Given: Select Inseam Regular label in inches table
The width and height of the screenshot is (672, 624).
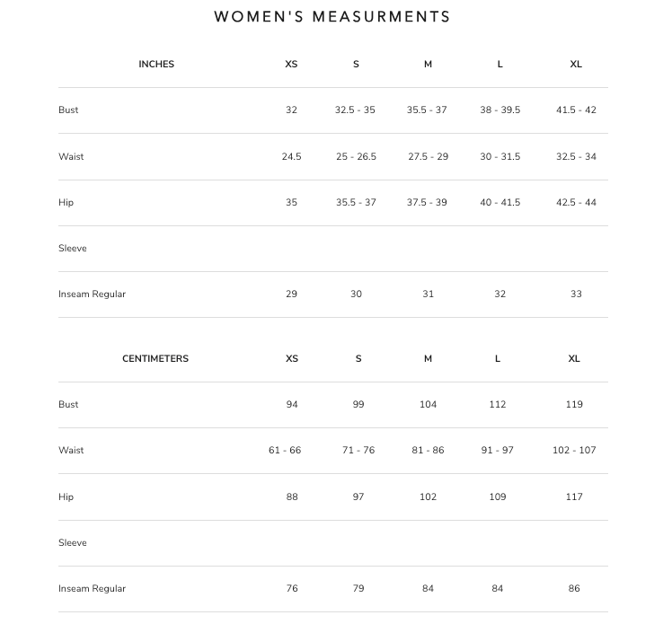Looking at the screenshot, I should 92,294.
